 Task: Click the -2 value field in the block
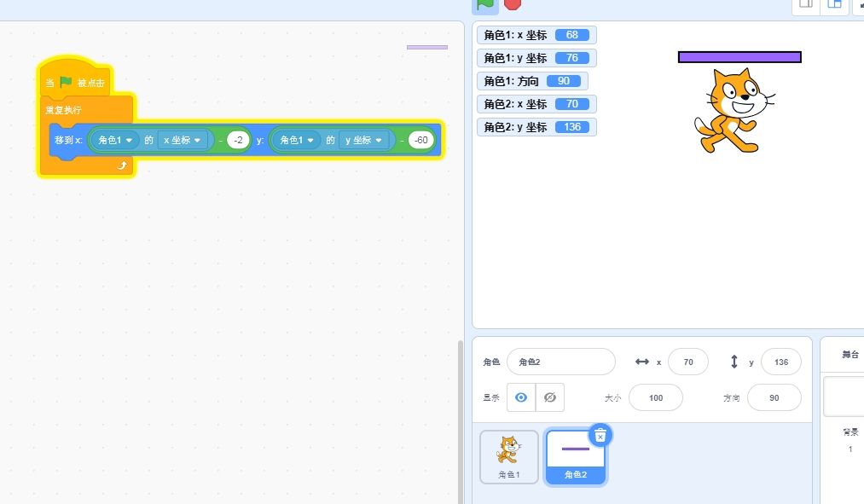(238, 140)
